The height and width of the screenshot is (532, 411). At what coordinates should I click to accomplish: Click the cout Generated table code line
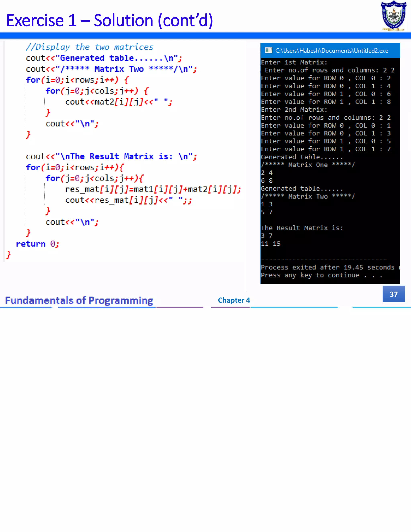click(x=104, y=58)
